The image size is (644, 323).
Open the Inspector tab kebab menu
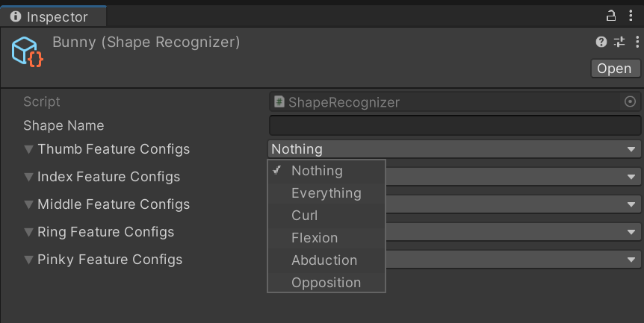[x=631, y=16]
